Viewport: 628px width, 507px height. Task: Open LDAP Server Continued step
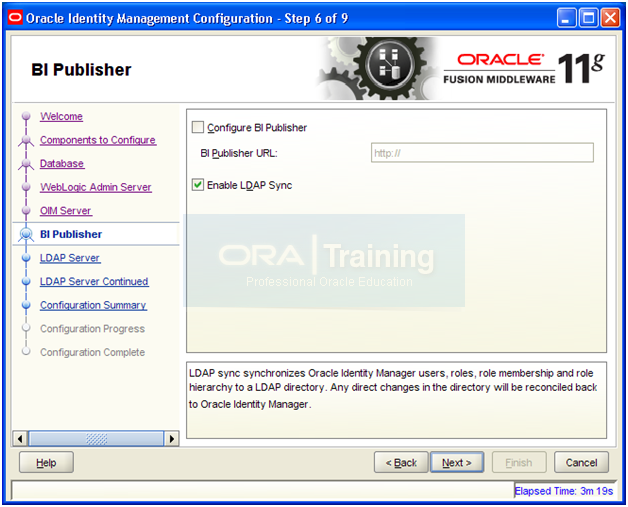click(94, 282)
